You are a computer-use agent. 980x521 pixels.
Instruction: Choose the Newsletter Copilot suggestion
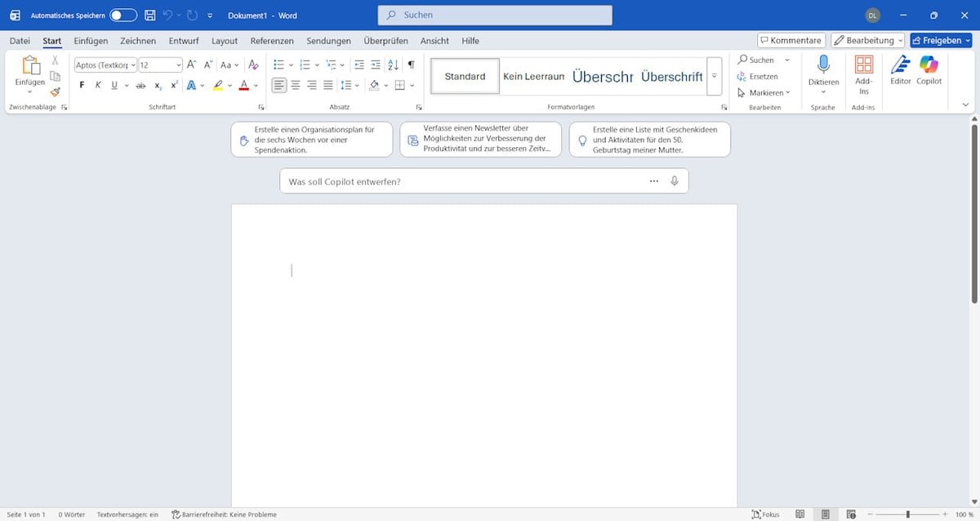coord(480,140)
